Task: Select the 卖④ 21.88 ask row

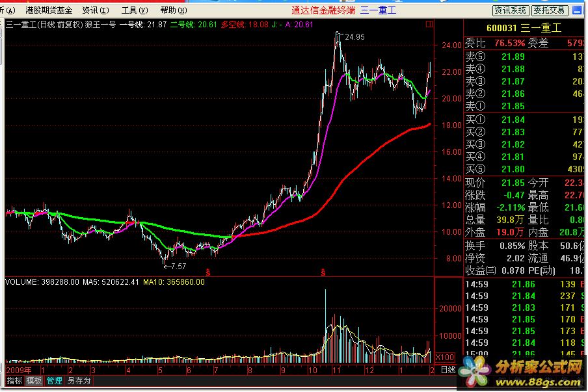Action: pyautogui.click(x=524, y=69)
